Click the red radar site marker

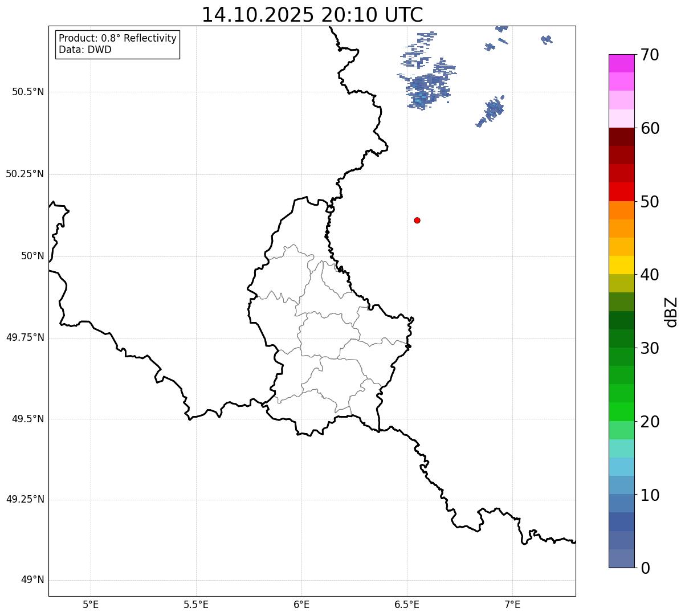tap(417, 220)
